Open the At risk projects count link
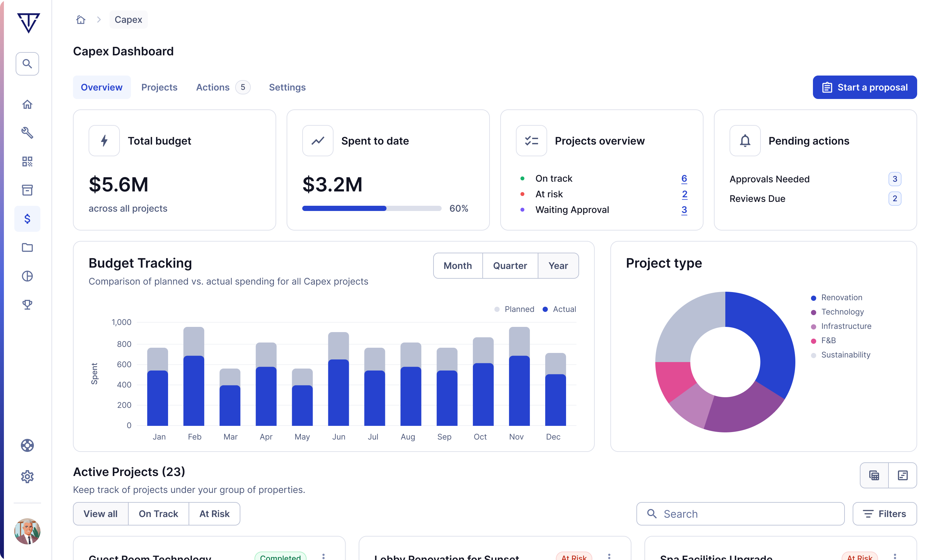 684,194
